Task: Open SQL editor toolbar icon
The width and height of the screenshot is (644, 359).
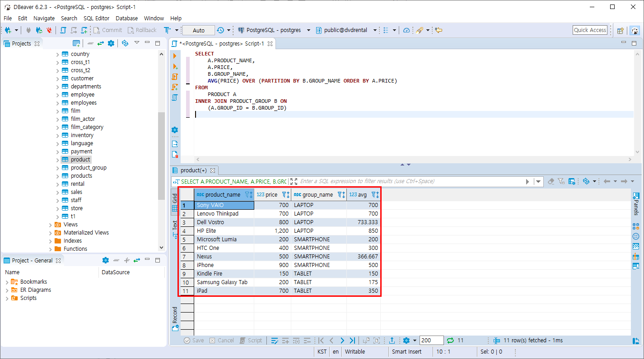Action: point(63,30)
